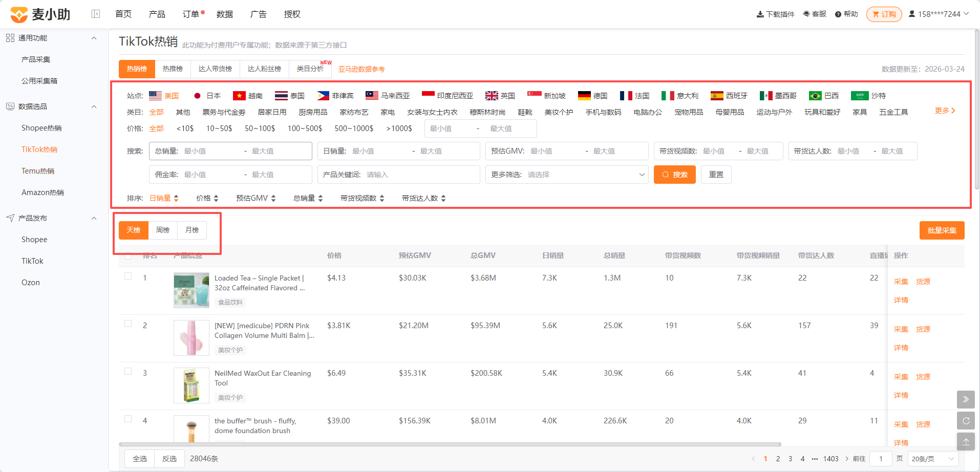
Task: Check the box for Loaded Tea row
Action: [x=128, y=276]
